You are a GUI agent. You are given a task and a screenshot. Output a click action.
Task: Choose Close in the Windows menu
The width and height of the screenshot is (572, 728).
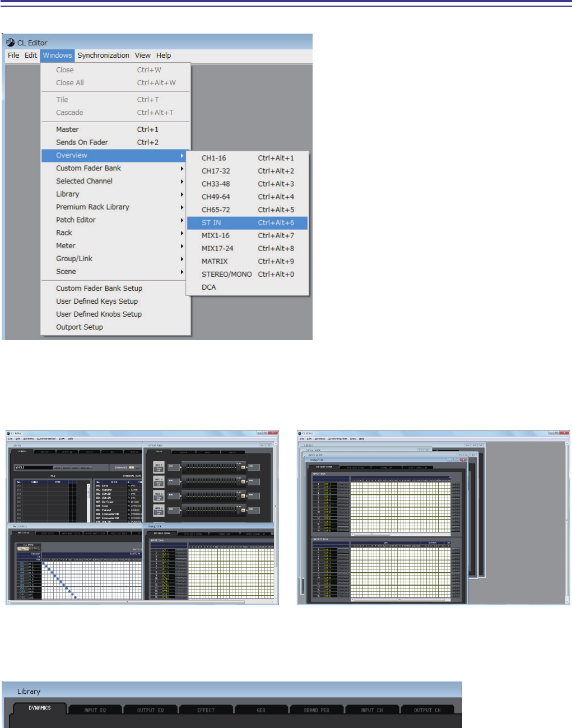click(115, 70)
